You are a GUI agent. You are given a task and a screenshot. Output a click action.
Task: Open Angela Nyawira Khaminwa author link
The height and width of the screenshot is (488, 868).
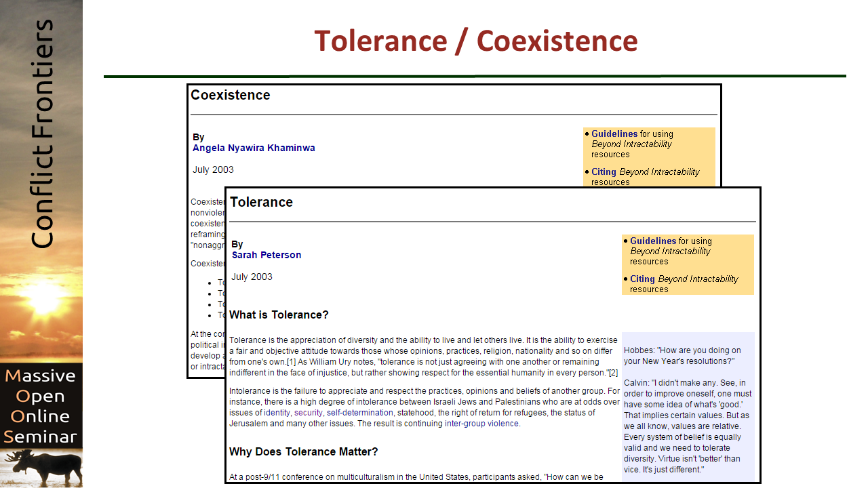click(x=254, y=148)
